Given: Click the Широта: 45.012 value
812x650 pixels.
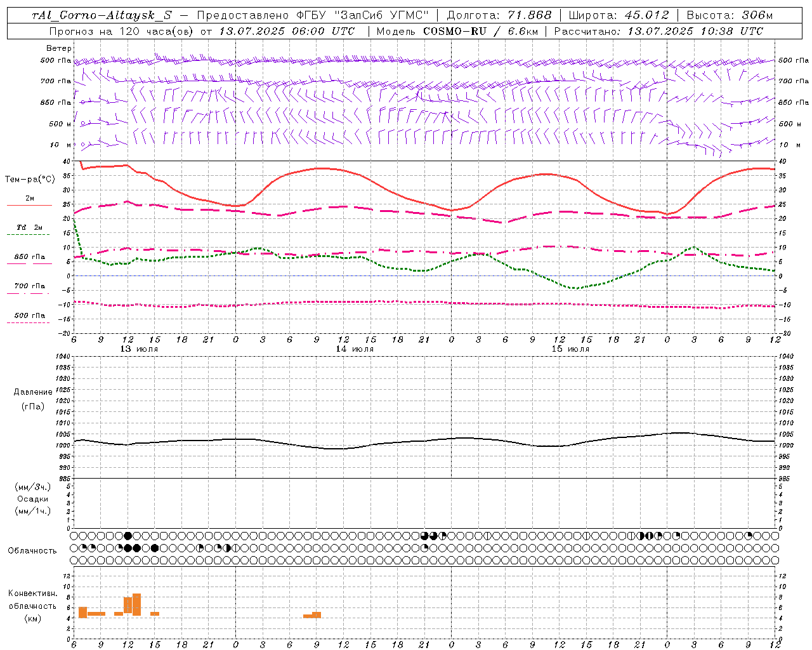Looking at the screenshot, I should [619, 15].
